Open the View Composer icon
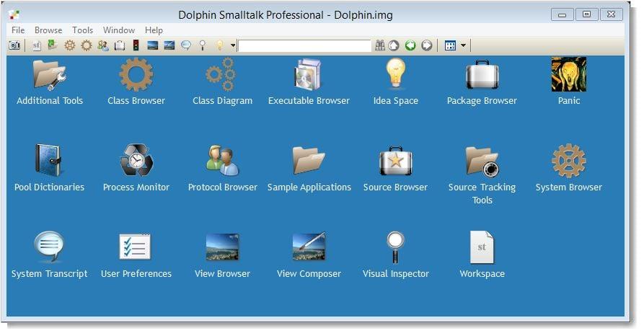Image resolution: width=644 pixels, height=336 pixels. [309, 247]
